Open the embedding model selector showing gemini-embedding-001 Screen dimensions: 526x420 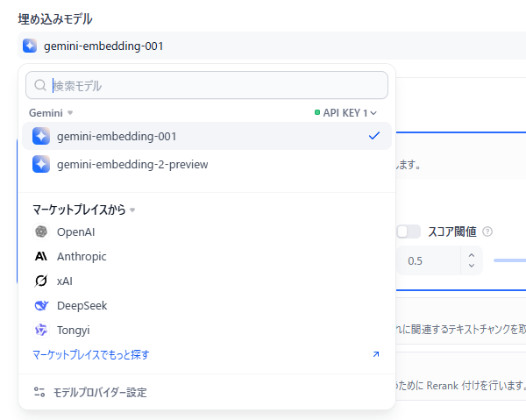(272, 46)
